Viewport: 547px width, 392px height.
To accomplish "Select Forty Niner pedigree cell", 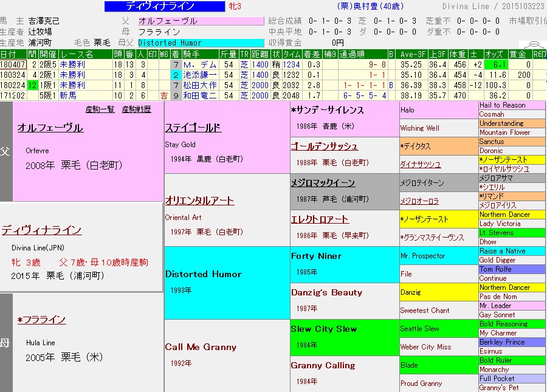I will (x=345, y=264).
